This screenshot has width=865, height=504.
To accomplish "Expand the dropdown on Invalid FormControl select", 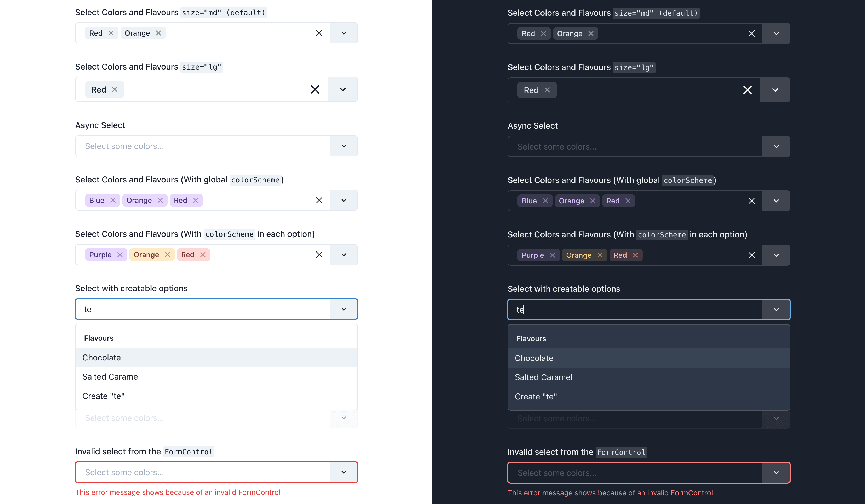I will [343, 472].
